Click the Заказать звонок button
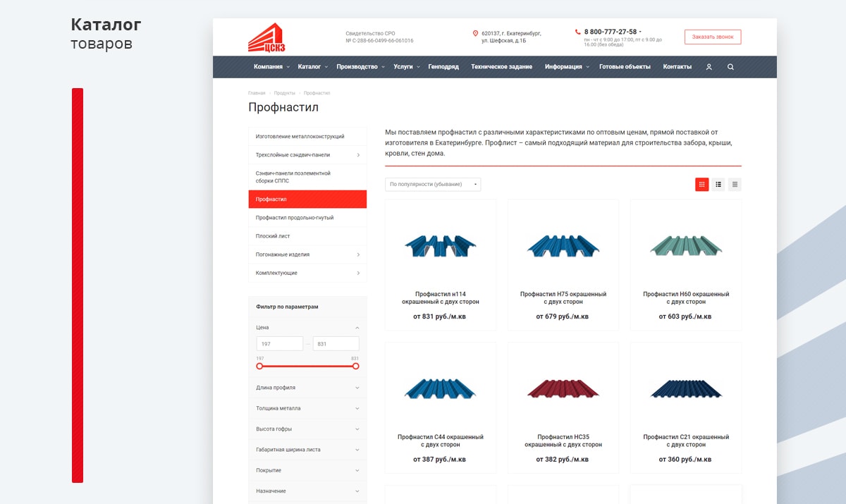 tap(713, 37)
